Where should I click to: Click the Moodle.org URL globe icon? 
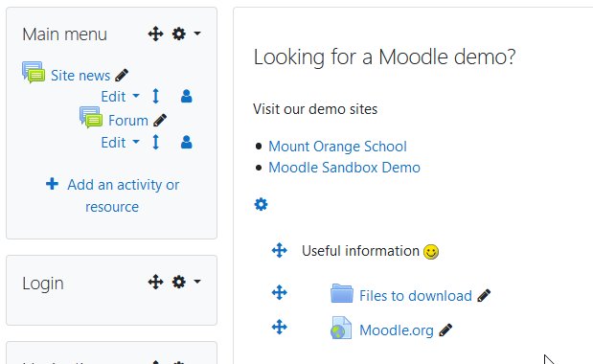341,328
